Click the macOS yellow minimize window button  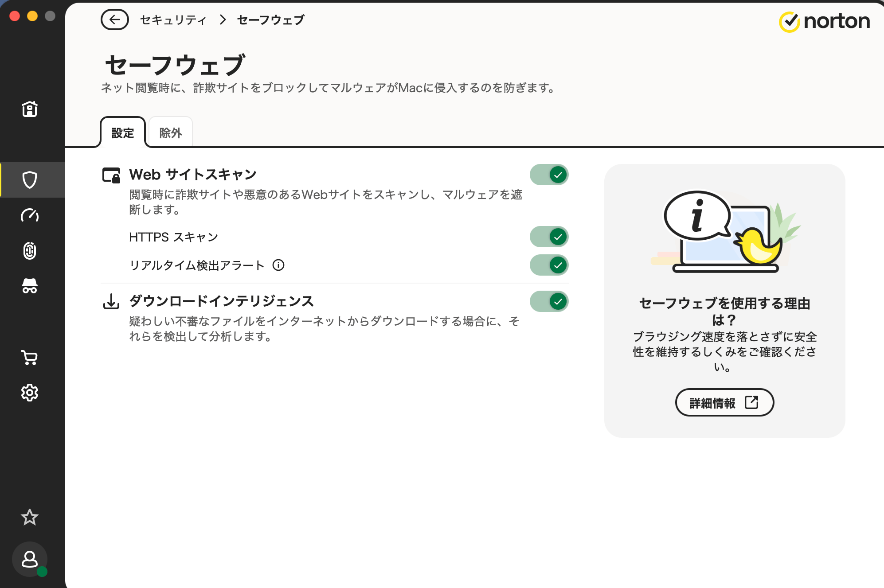[32, 16]
